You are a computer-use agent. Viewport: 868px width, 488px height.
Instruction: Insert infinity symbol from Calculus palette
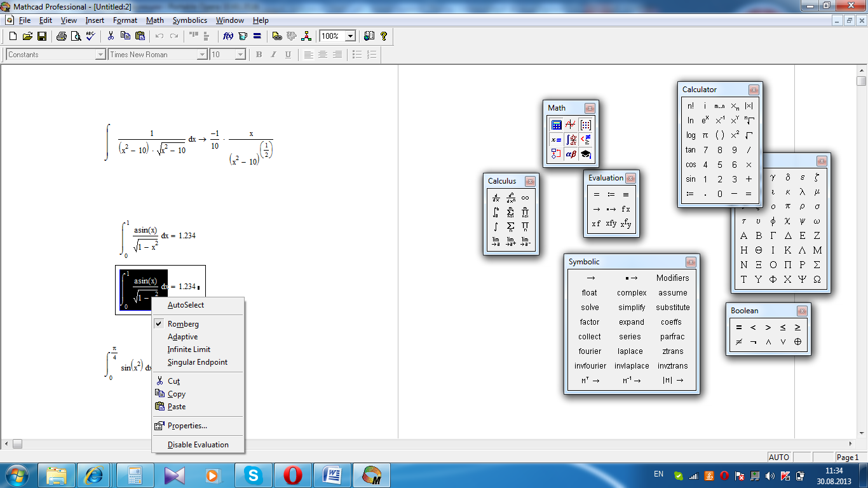pyautogui.click(x=525, y=198)
